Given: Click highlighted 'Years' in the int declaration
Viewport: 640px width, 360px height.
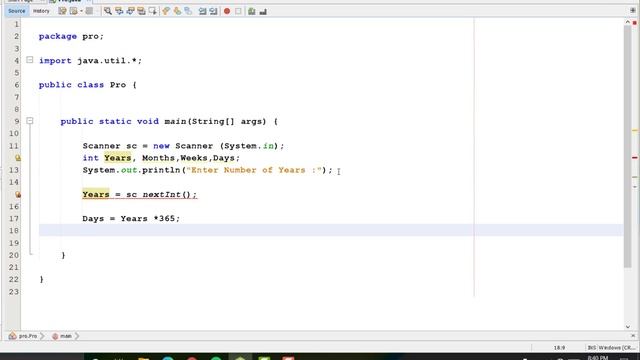Looking at the screenshot, I should (x=118, y=158).
